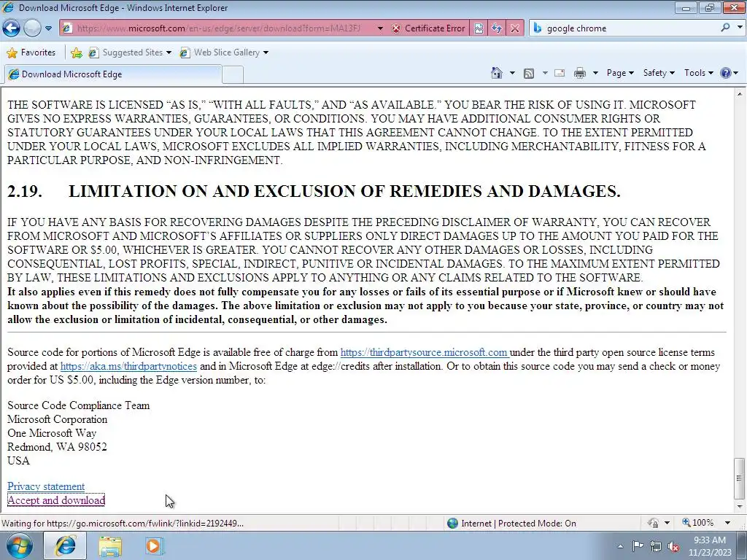
Task: Click the Read Mail icon
Action: click(x=560, y=73)
